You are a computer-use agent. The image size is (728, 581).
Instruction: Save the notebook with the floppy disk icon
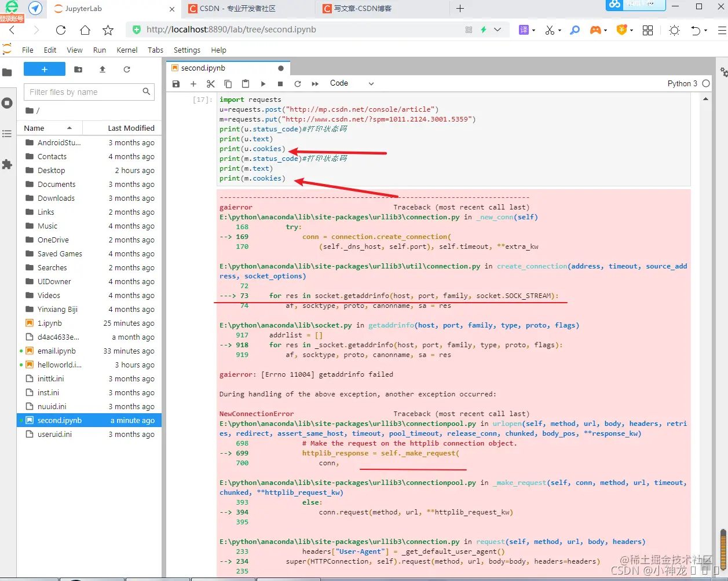pyautogui.click(x=176, y=84)
